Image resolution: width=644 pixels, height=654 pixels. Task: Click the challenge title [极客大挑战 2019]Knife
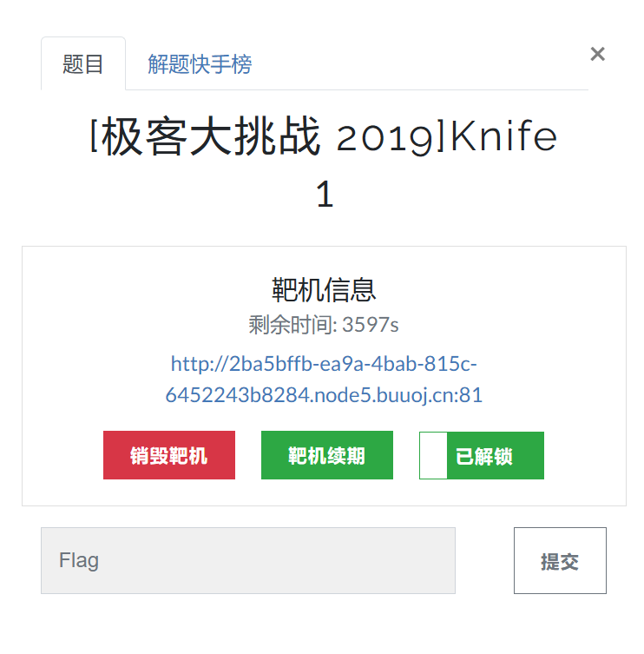324,135
